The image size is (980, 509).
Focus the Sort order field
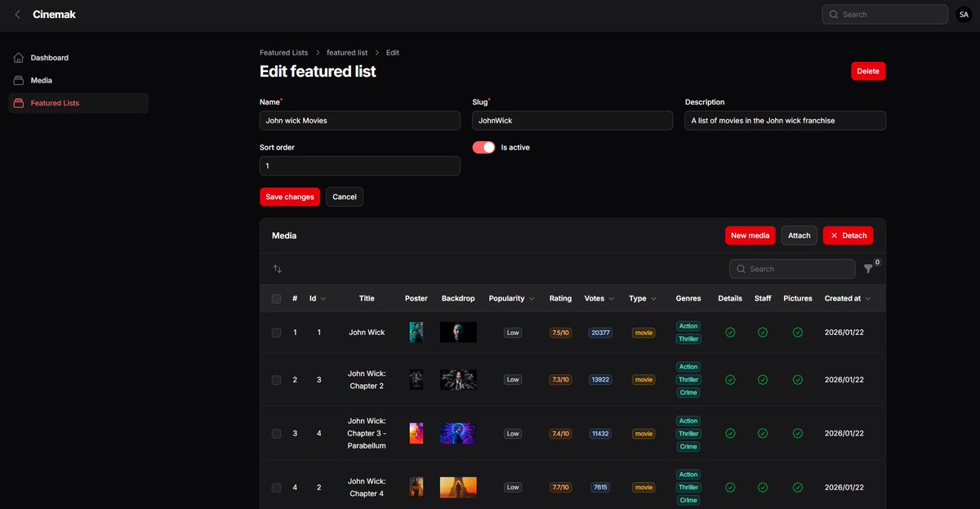360,166
